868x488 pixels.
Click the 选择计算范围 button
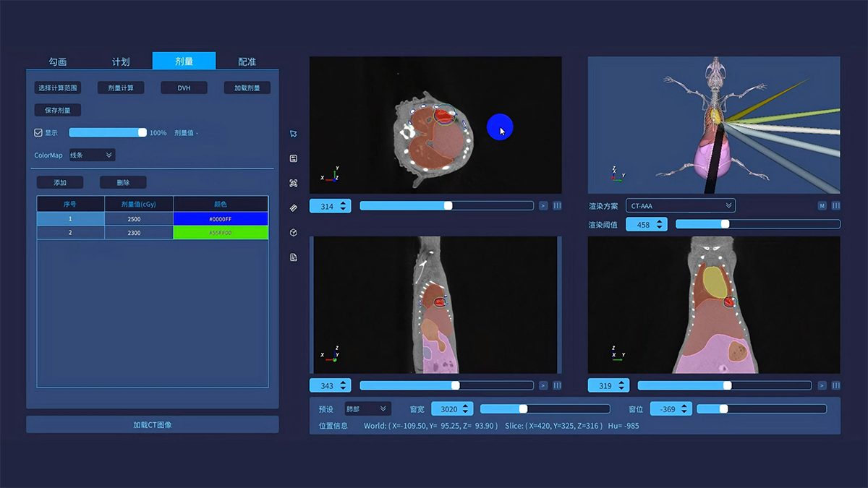coord(58,88)
